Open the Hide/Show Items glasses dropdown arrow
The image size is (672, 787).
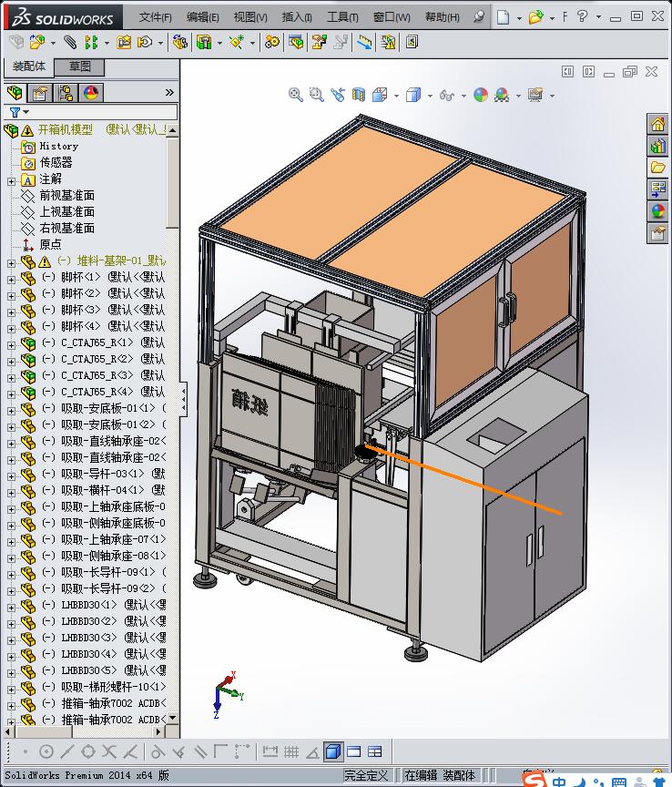463,96
